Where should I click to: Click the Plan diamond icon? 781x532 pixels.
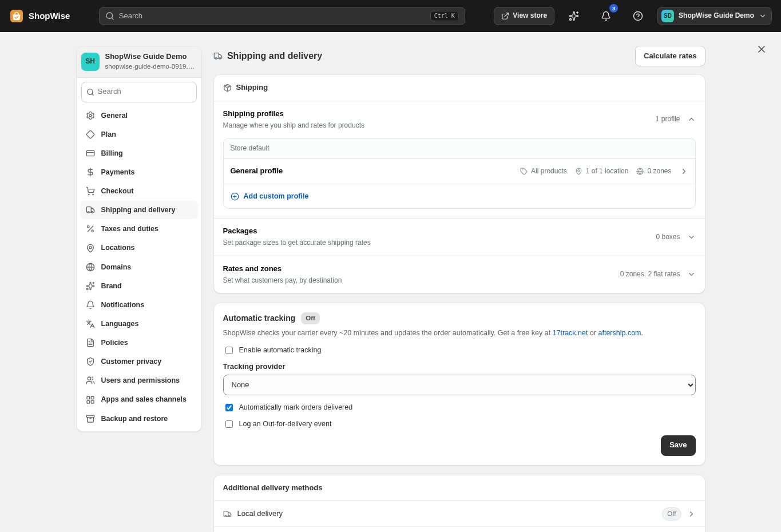(x=90, y=134)
